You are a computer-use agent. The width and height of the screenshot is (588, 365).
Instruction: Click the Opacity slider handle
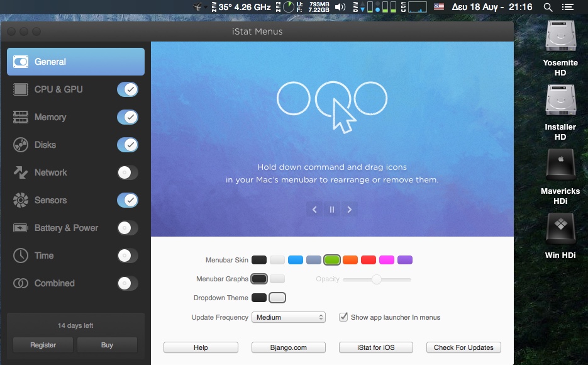(376, 279)
